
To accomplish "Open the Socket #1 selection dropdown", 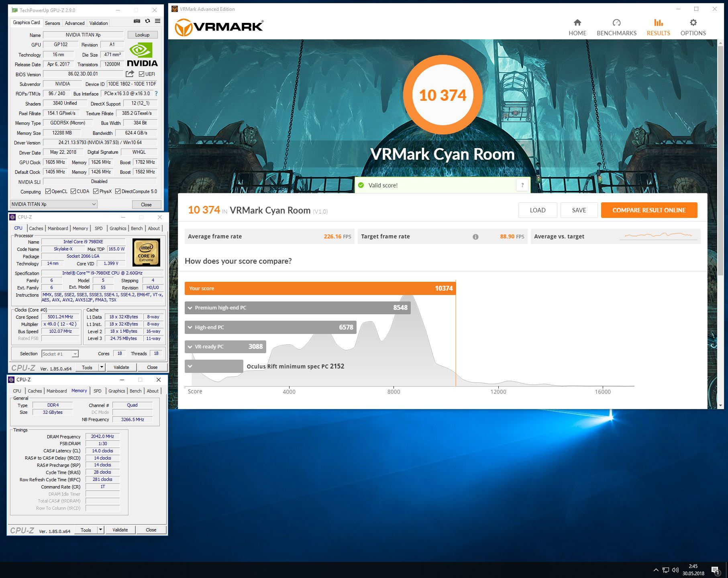I will click(x=60, y=354).
